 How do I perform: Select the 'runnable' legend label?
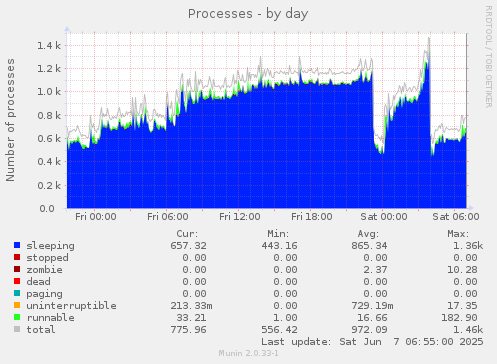(51, 318)
